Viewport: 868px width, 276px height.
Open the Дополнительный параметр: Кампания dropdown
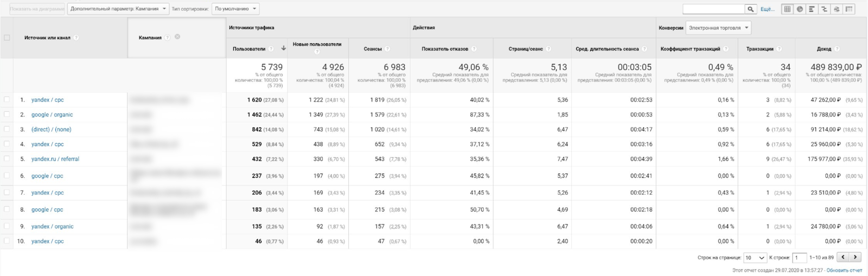[118, 9]
